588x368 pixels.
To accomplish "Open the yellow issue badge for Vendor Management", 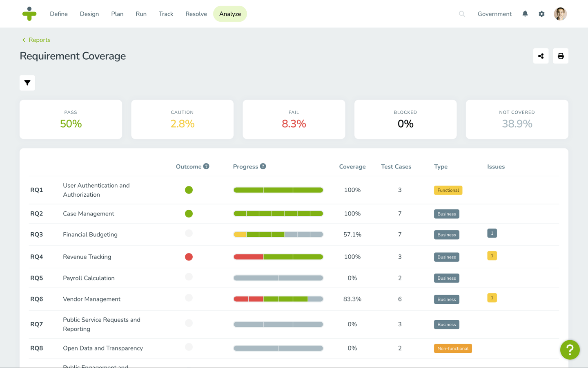I will pyautogui.click(x=492, y=298).
